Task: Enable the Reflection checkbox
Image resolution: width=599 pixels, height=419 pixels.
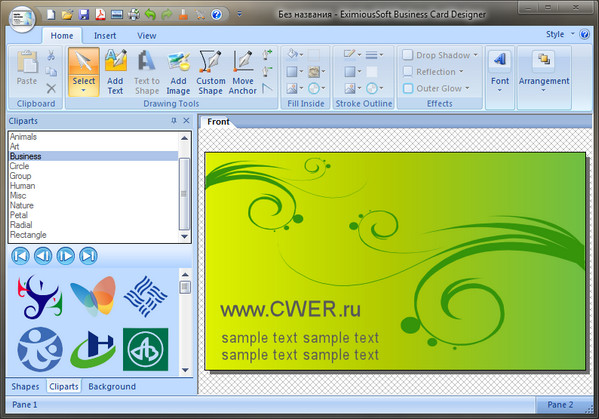Action: point(408,71)
